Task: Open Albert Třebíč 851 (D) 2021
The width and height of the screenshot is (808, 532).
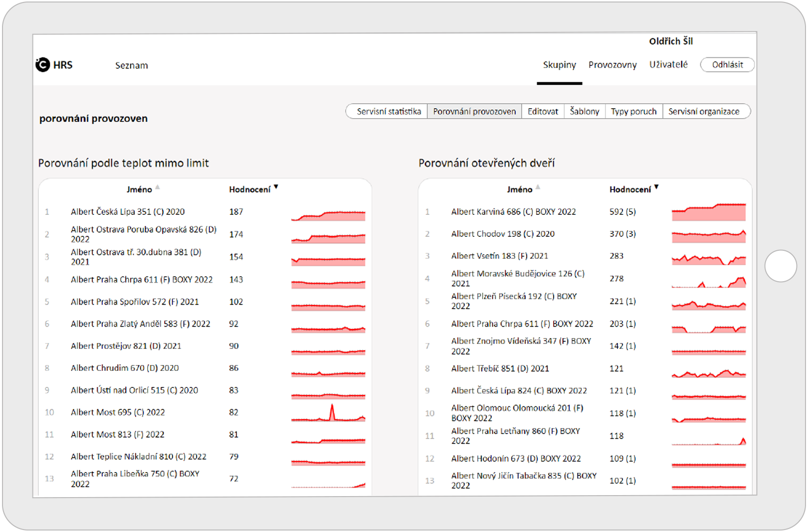Action: (500, 368)
